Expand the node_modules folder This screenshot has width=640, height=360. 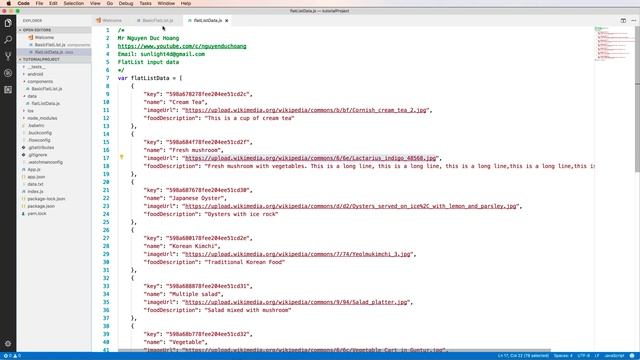[42, 118]
